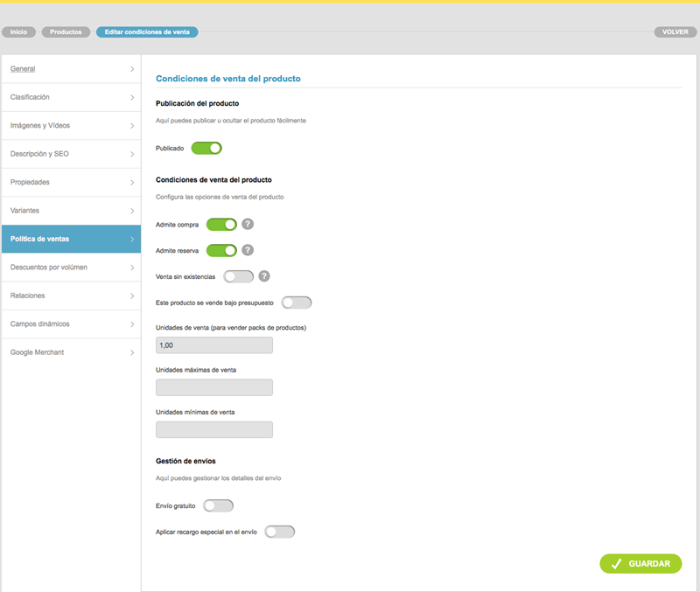
Task: Click help icon next to Admite compra
Action: point(248,224)
